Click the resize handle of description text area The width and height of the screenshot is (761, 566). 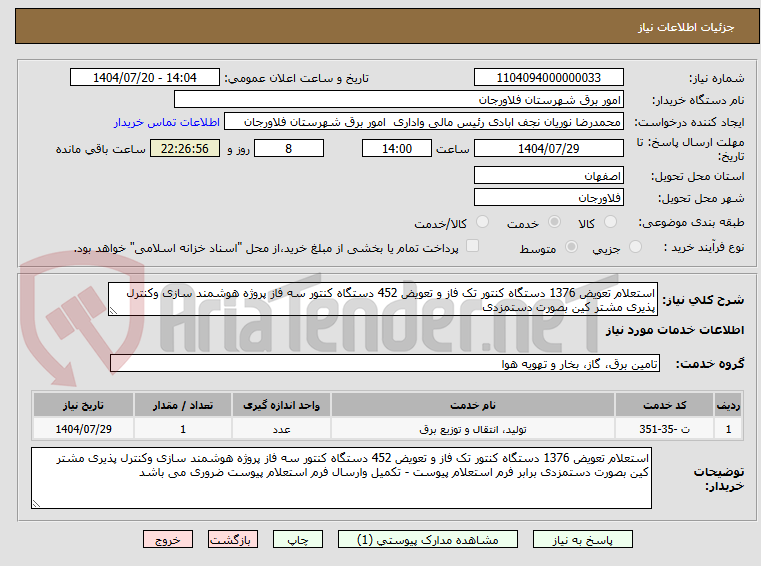coord(113,311)
